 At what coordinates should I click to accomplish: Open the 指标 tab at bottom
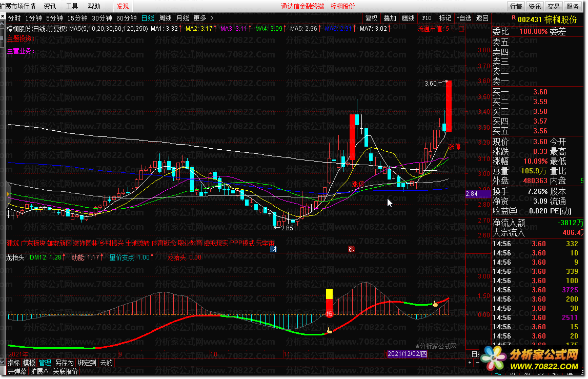click(x=14, y=363)
